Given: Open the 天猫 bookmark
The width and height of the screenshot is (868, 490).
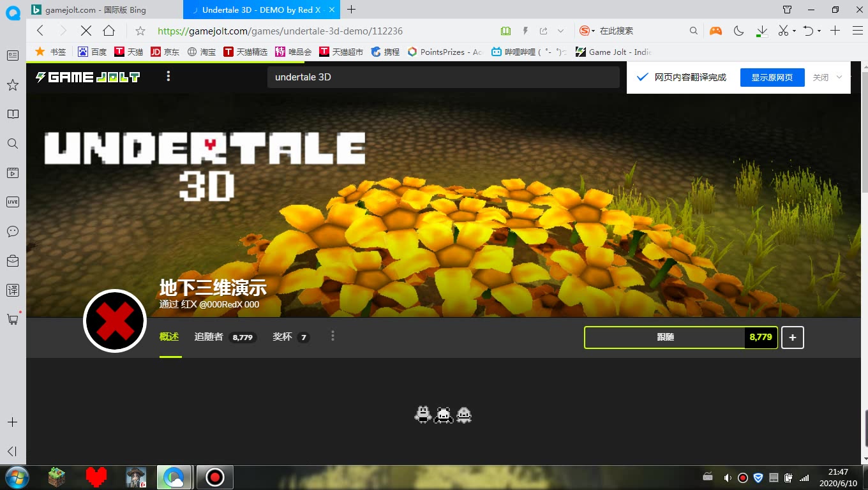Looking at the screenshot, I should pos(129,52).
